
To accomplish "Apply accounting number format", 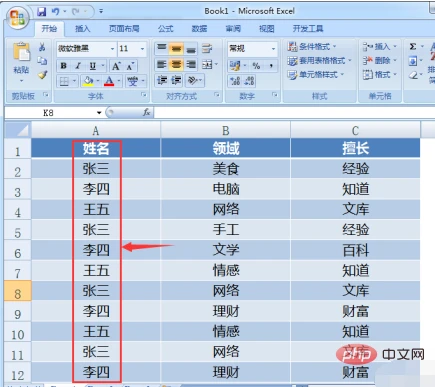I will coord(235,66).
